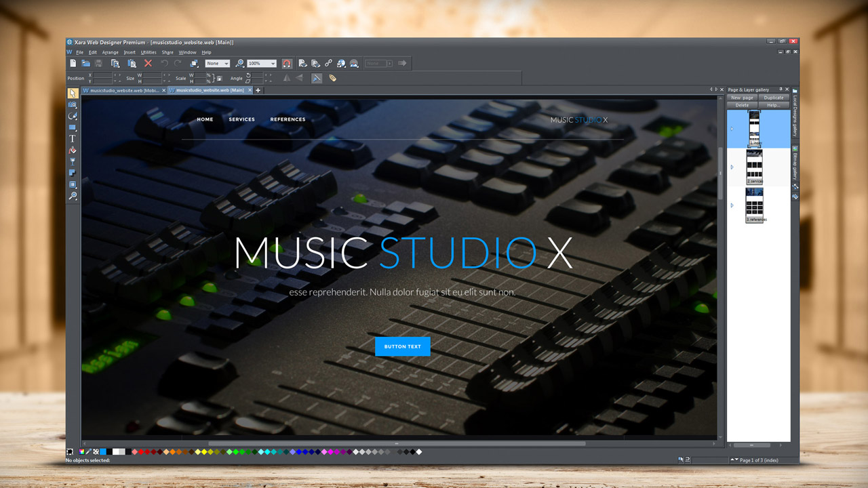Select the Text tool
The width and height of the screenshot is (868, 488).
tap(73, 139)
